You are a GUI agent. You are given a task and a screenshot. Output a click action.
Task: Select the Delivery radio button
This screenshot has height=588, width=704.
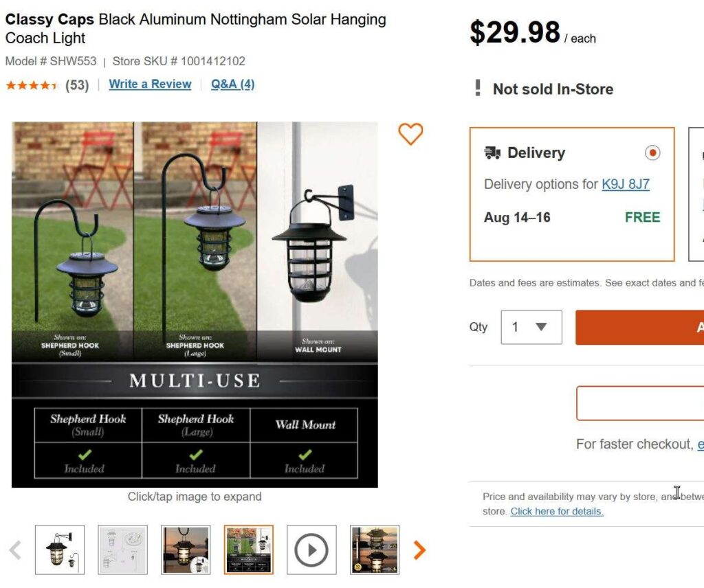click(x=652, y=152)
